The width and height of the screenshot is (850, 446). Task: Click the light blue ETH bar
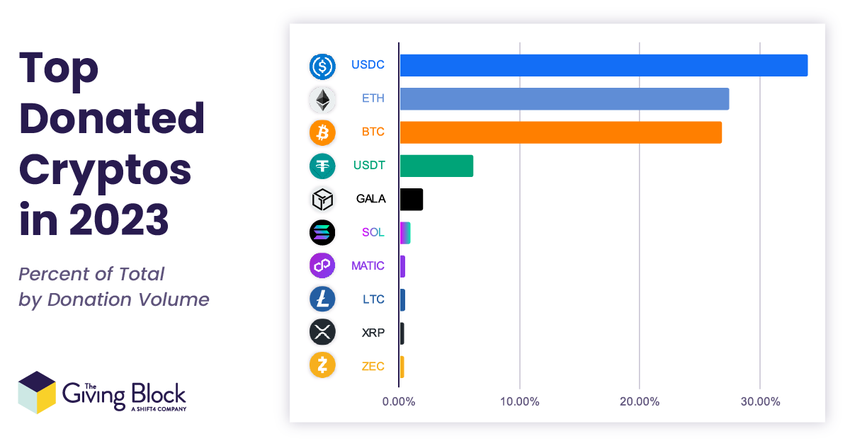click(564, 99)
